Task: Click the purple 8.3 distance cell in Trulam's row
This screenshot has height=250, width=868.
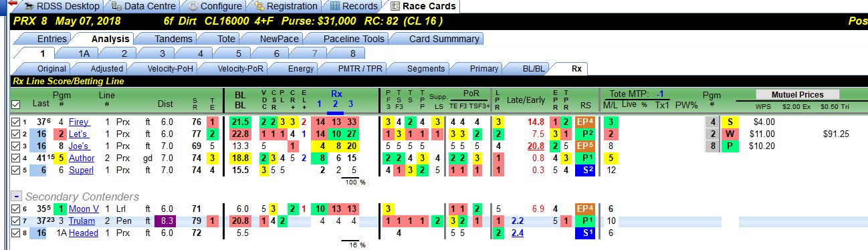Action: 165,221
